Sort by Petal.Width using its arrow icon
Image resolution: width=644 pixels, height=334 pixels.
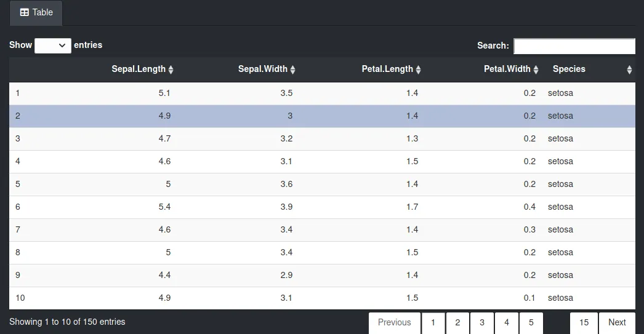pyautogui.click(x=536, y=70)
